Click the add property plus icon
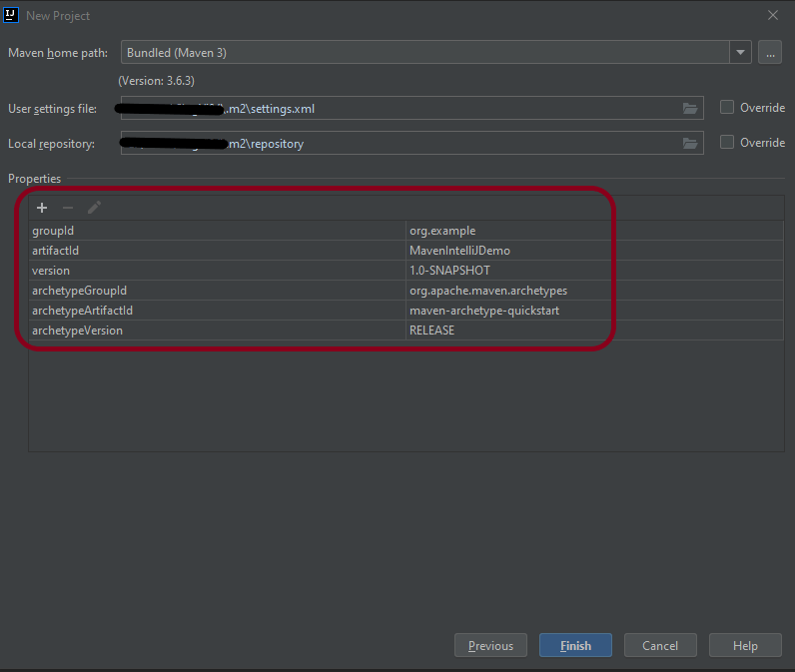Image resolution: width=795 pixels, height=672 pixels. [x=42, y=208]
